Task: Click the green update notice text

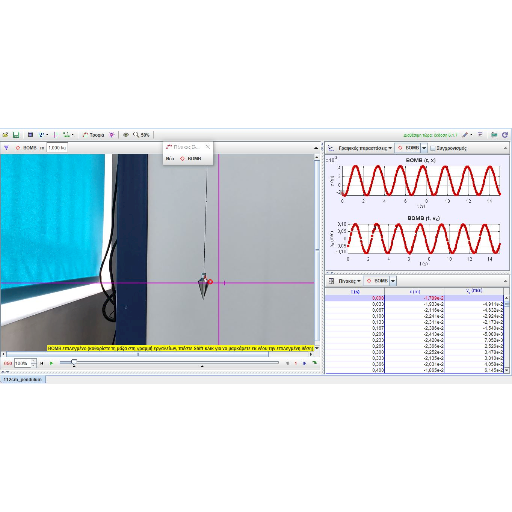Action: pos(430,135)
